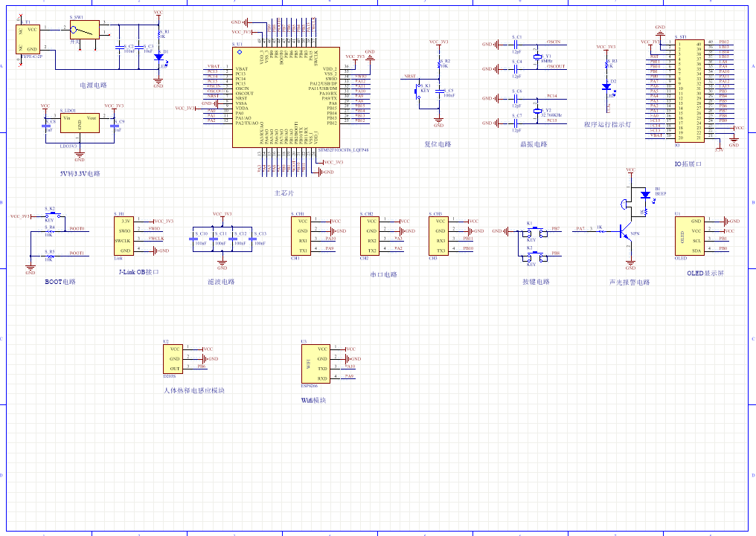Click the S_C5 100nF reset capacitor

tap(439, 91)
